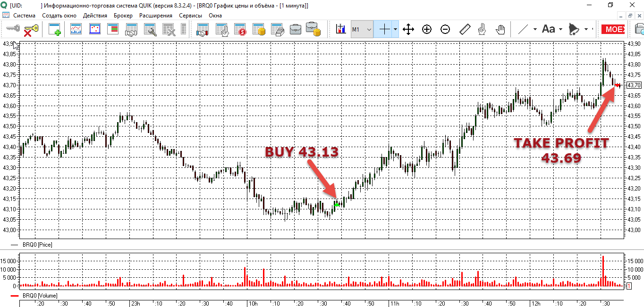This screenshot has height=307, width=644.
Task: Click the table with wrench settings icon
Action: click(150, 30)
